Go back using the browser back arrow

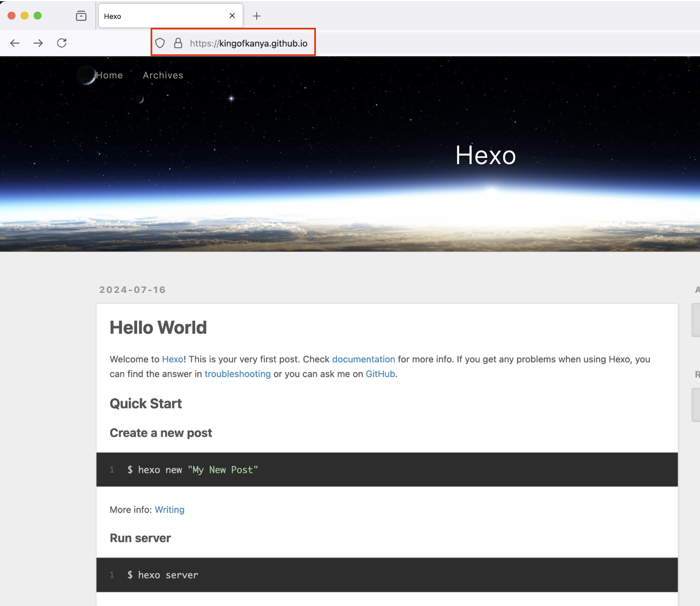(15, 43)
